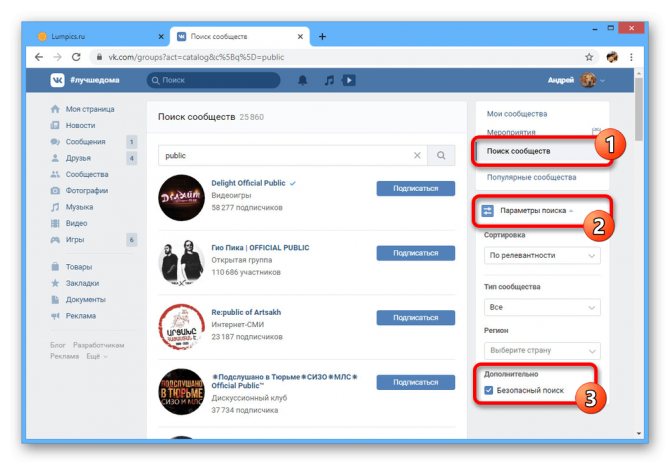The height and width of the screenshot is (465, 670).
Task: Click the Подслушано в Тюрьме avatar
Action: click(182, 391)
